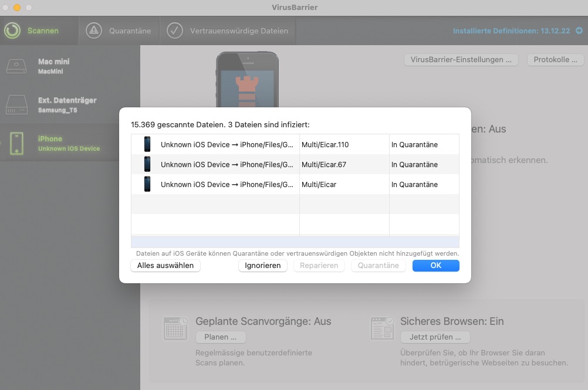Select the green iPhone device icon in sidebar
The image size is (588, 390).
[x=16, y=143]
